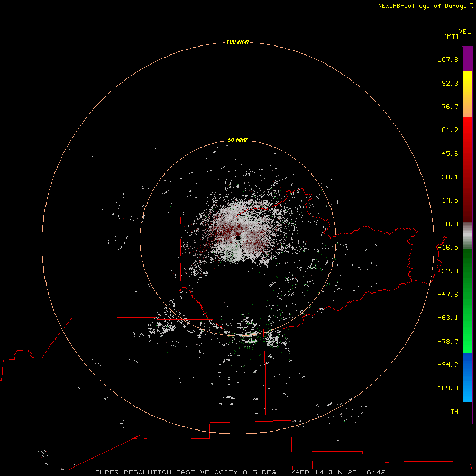Click the -109.8 scale value
The height and width of the screenshot is (476, 476).
click(x=446, y=388)
